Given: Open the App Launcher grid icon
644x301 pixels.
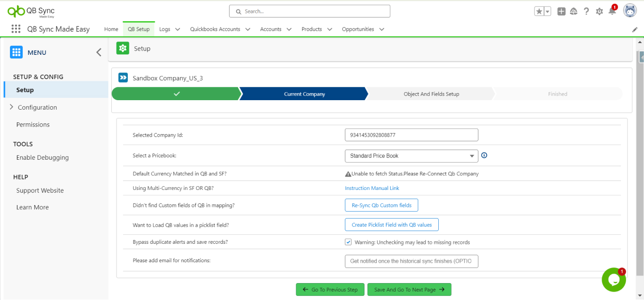Looking at the screenshot, I should tap(16, 29).
